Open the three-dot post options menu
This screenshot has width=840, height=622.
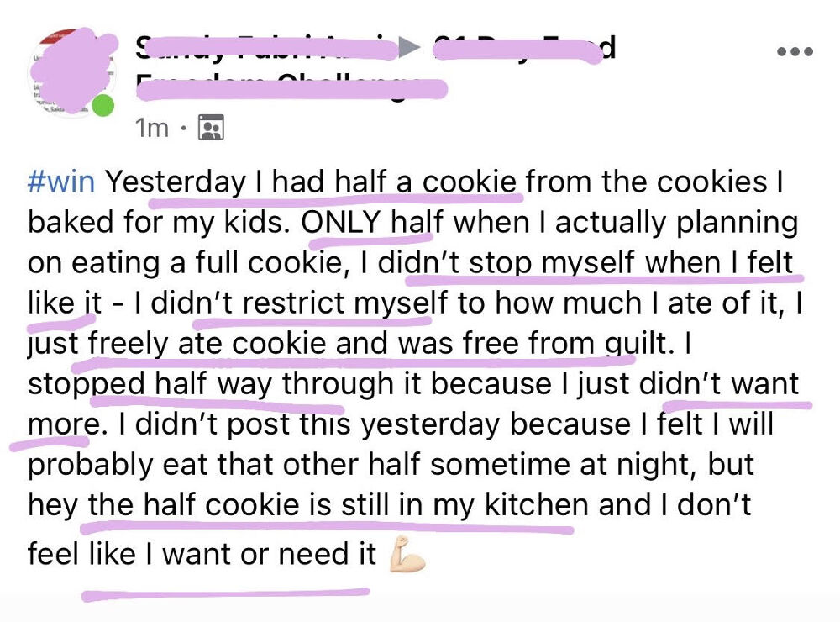(x=795, y=51)
